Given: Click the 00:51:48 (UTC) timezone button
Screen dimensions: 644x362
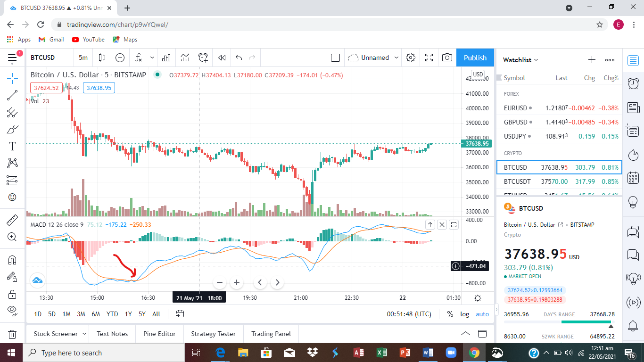Looking at the screenshot, I should pos(409,314).
